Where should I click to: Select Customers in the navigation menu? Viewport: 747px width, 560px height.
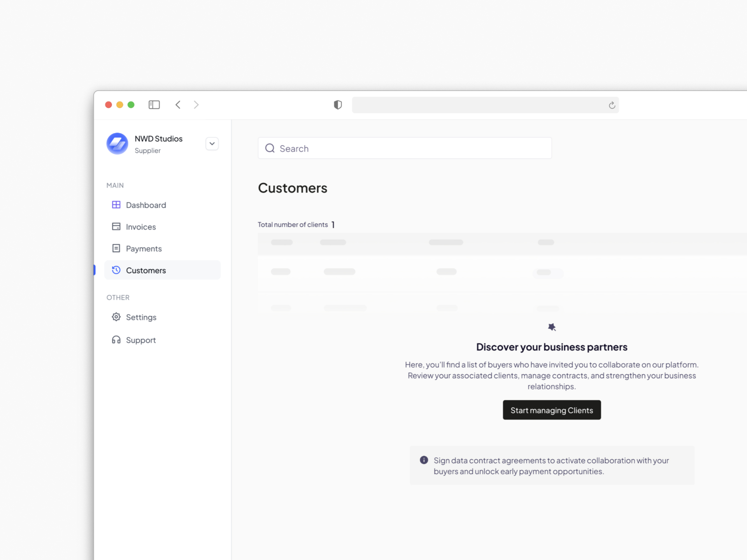(146, 270)
